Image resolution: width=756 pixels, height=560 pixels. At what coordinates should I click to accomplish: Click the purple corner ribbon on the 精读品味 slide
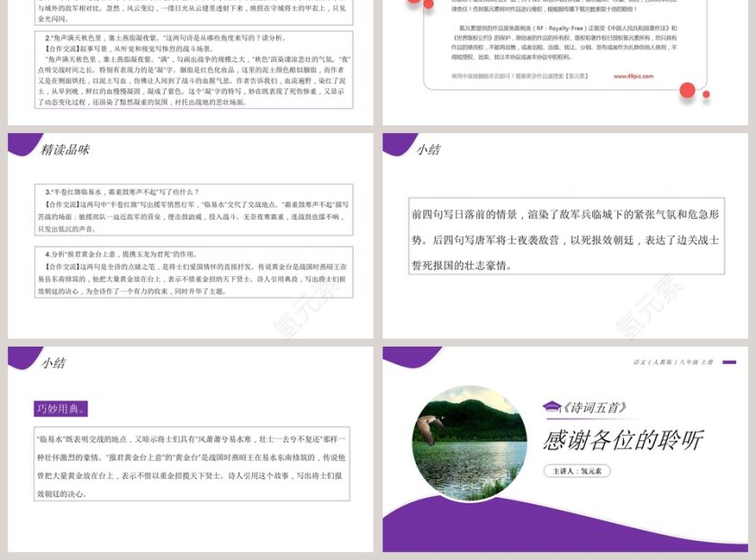click(x=20, y=144)
